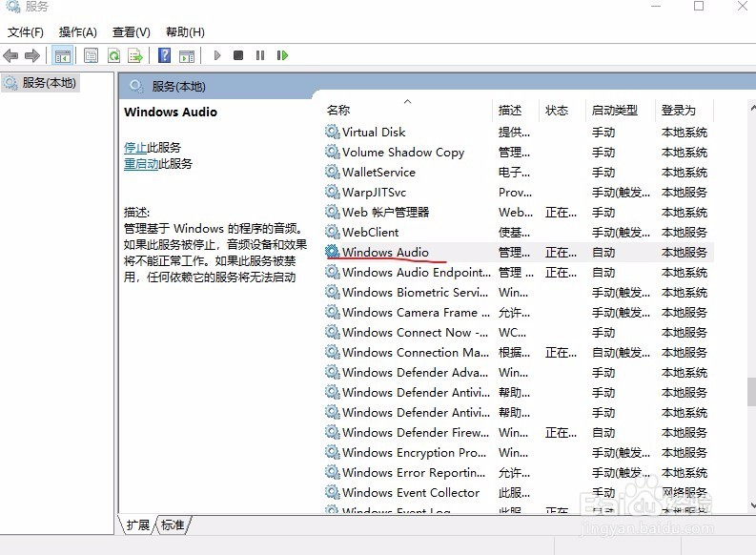The width and height of the screenshot is (756, 555).
Task: Open the Properties toolbar icon
Action: point(91,56)
